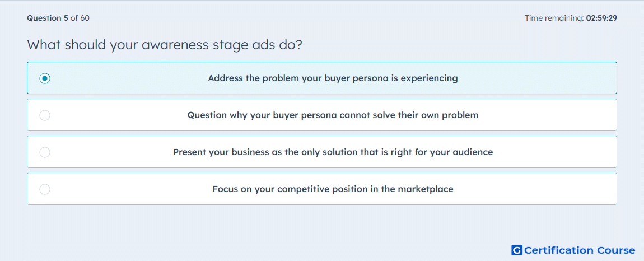Mark the radio circle for Focus on your competitive position
644x261 pixels.
coord(45,189)
